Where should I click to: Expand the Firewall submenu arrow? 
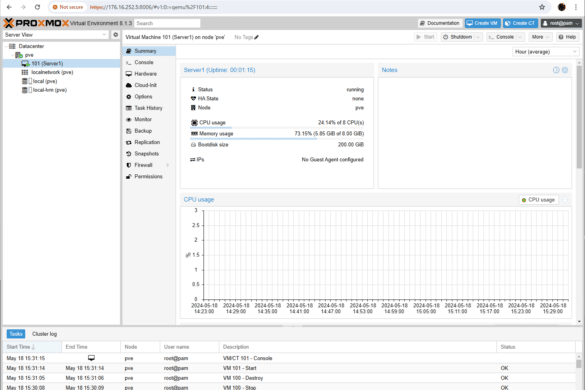168,165
